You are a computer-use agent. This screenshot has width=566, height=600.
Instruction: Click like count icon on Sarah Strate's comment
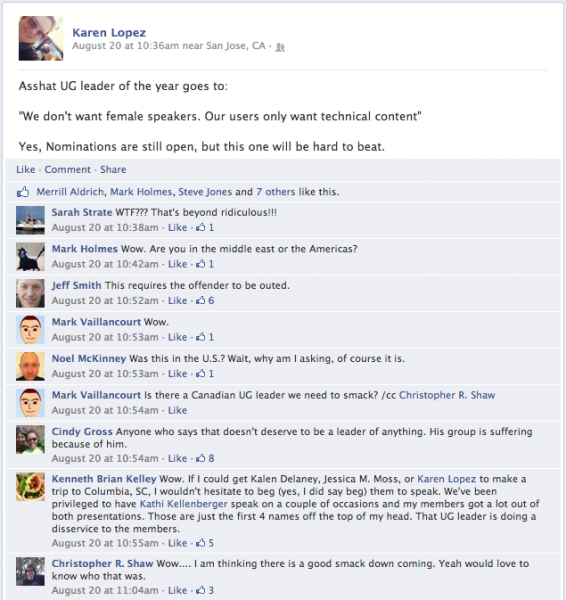[x=201, y=228]
